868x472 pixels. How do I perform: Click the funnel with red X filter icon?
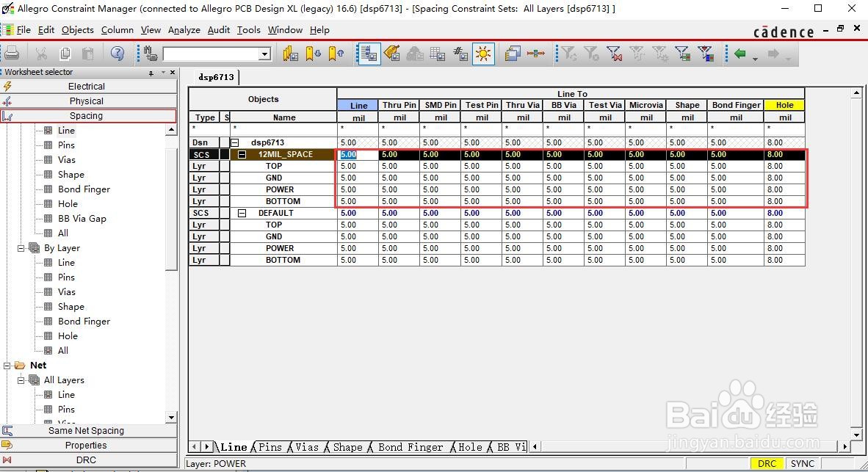(615, 53)
